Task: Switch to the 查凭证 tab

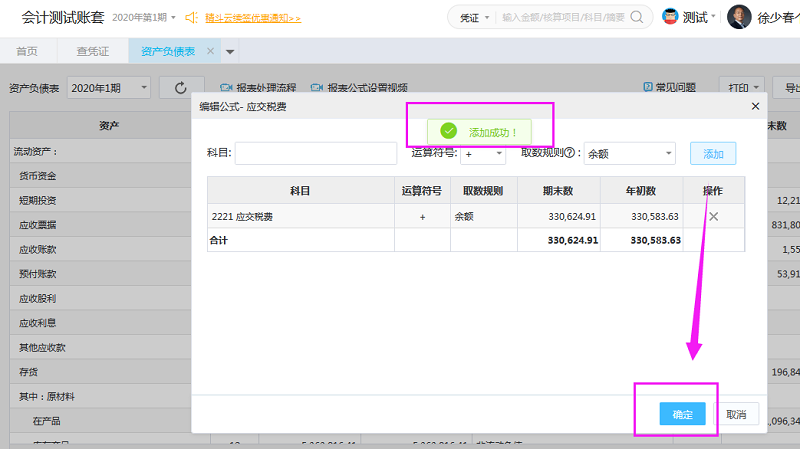Action: coord(92,51)
